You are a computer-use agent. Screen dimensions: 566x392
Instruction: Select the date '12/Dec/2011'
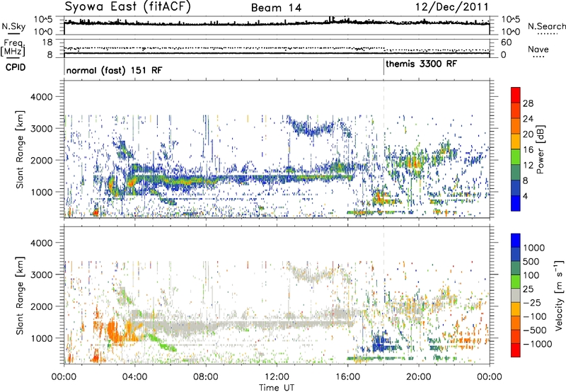451,7
